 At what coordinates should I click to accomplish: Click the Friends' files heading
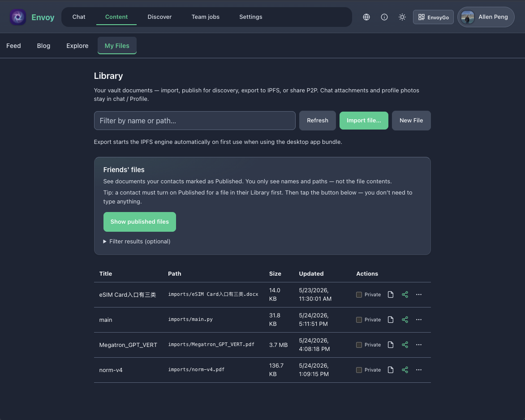click(x=124, y=170)
